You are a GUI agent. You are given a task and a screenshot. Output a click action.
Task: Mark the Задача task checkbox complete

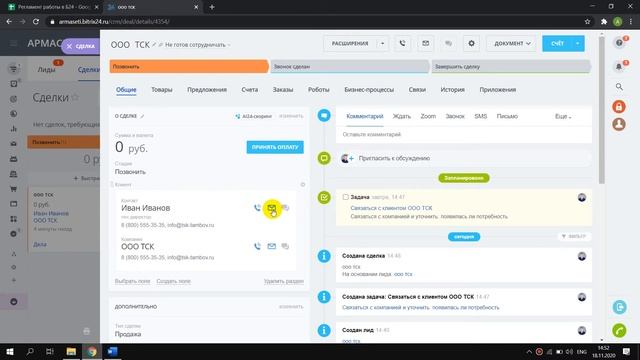(345, 197)
